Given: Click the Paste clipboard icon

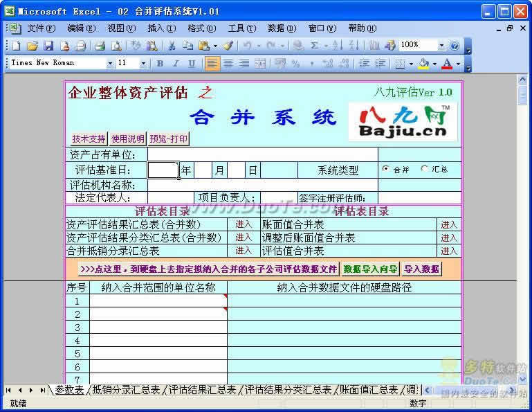Looking at the screenshot, I should 204,46.
